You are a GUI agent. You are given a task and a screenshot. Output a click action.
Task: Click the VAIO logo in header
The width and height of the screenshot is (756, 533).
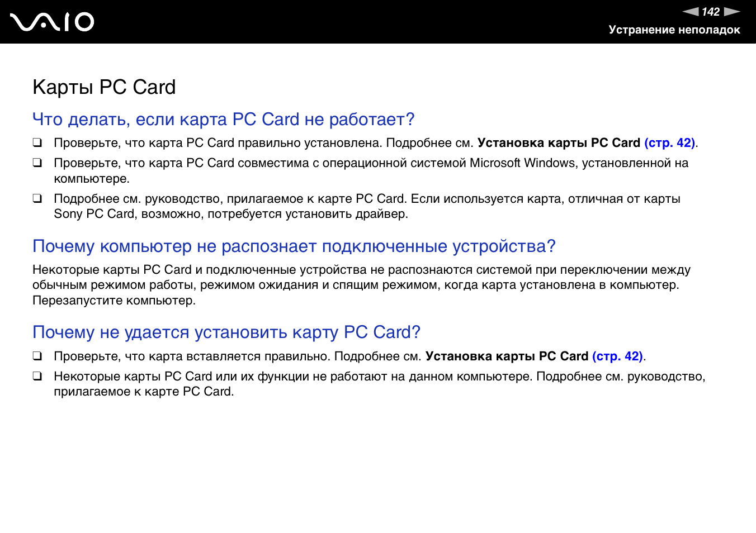point(52,22)
